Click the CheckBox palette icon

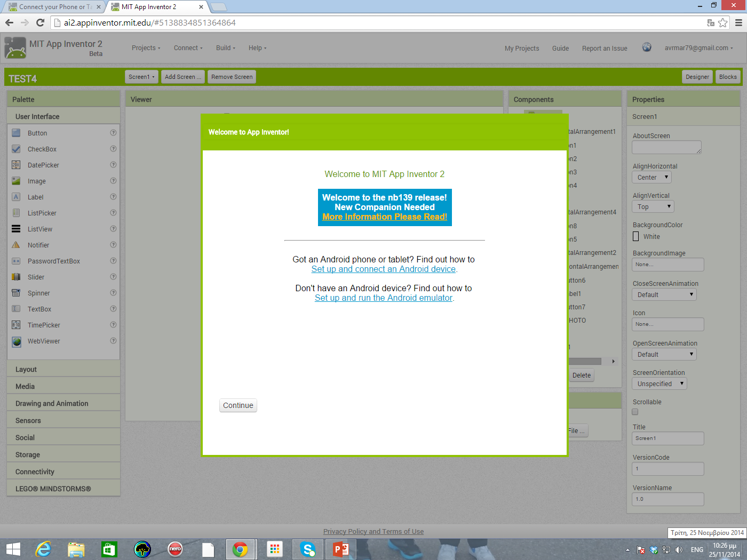click(x=17, y=149)
